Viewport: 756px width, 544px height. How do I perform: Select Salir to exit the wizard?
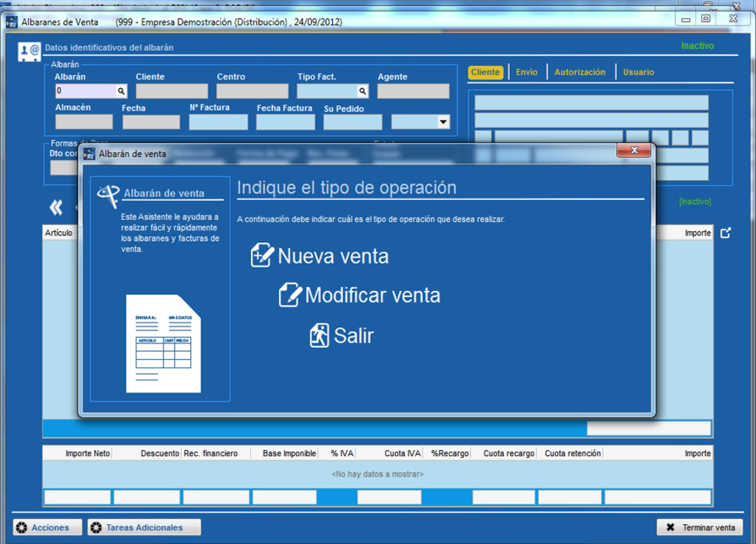coord(342,335)
